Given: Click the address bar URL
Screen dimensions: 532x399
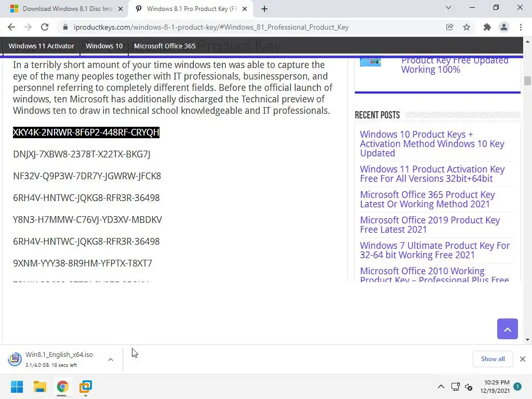Looking at the screenshot, I should (x=211, y=27).
